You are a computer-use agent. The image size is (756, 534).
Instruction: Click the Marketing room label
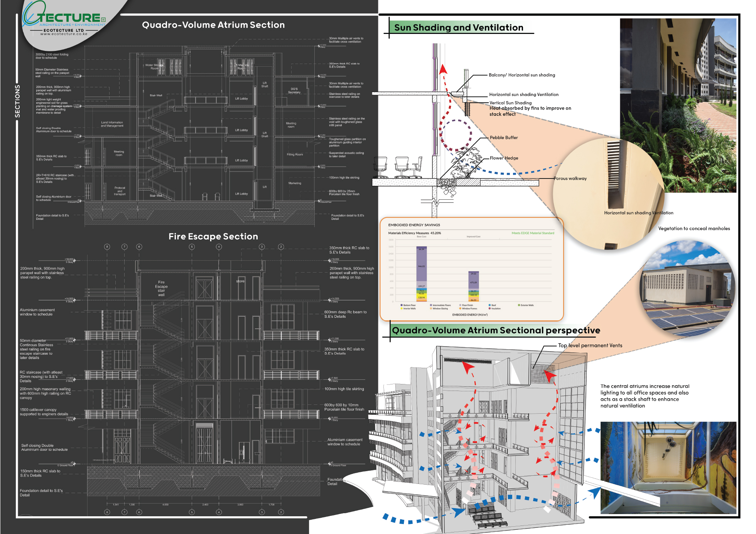click(295, 183)
